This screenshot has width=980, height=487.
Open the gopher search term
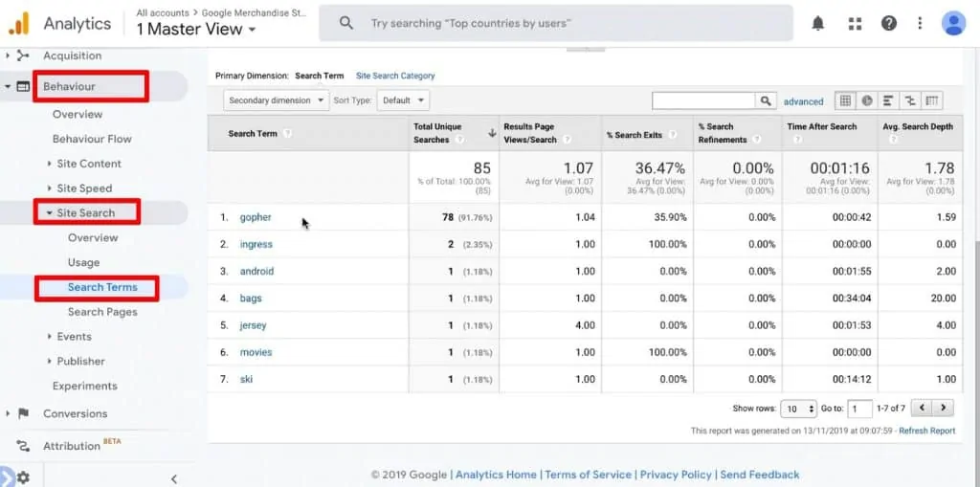click(256, 217)
